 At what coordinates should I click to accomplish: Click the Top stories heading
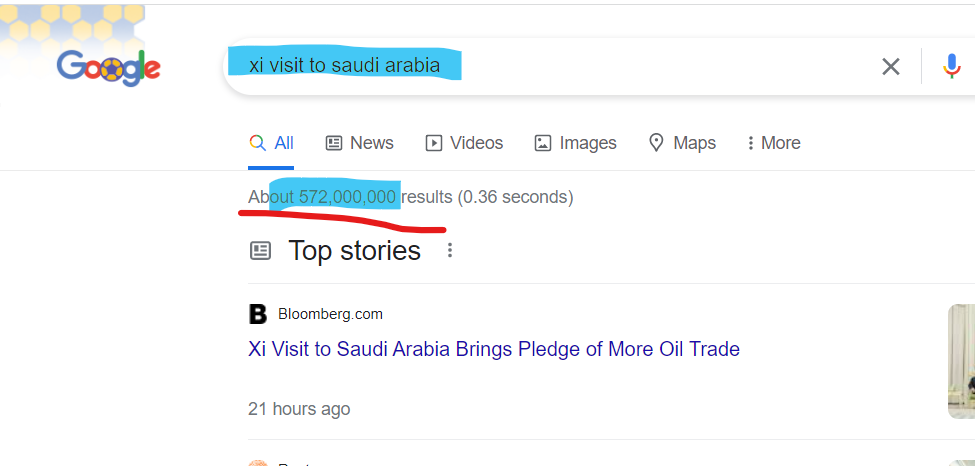[x=354, y=250]
